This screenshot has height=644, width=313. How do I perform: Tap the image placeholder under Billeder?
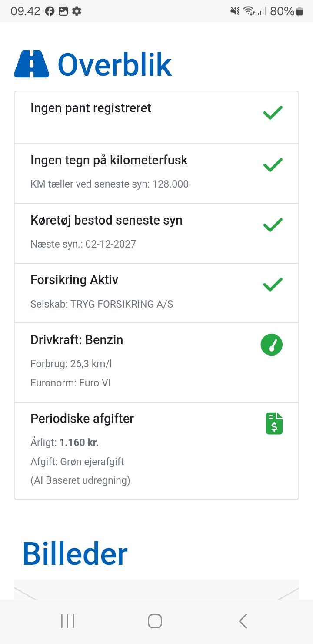click(x=156, y=590)
